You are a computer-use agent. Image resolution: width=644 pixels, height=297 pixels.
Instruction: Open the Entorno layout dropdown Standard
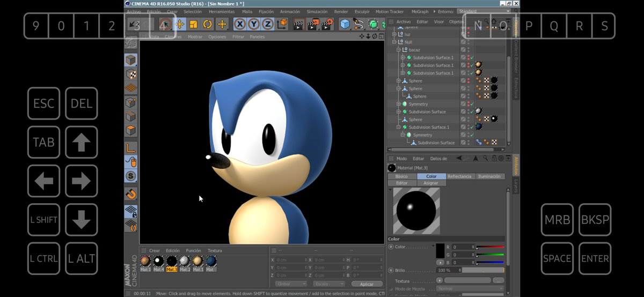point(484,11)
